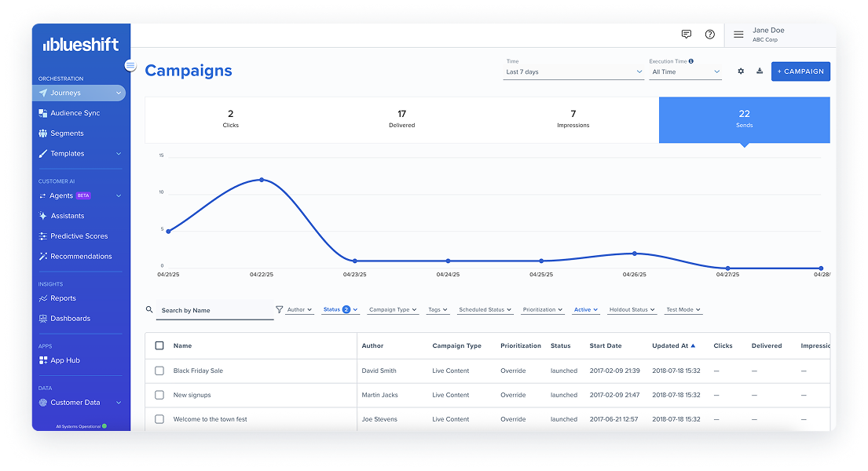Toggle the select-all checkbox in table header

click(159, 345)
